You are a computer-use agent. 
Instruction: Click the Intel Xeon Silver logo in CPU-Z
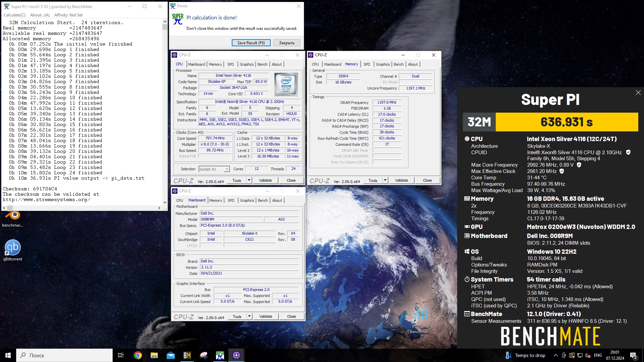tap(286, 85)
